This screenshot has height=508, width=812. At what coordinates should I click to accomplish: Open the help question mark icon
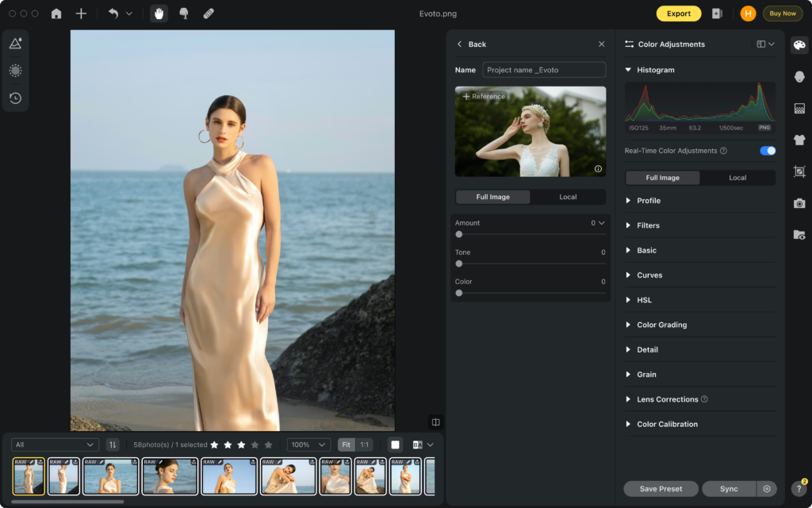click(x=799, y=489)
